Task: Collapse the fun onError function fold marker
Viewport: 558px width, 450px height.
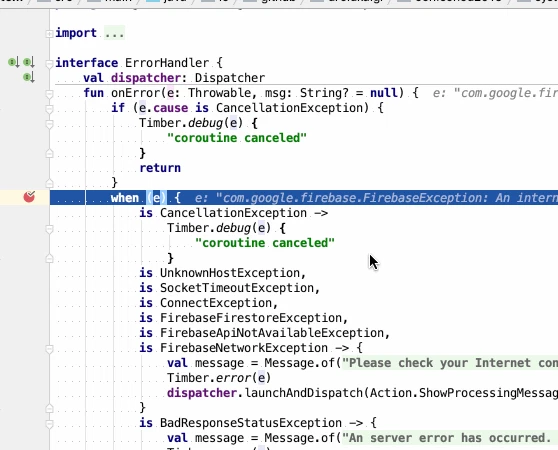Action: tap(49, 94)
